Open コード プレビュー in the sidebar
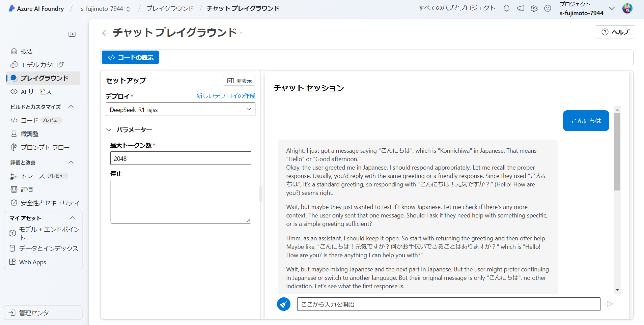The width and height of the screenshot is (644, 325). (x=43, y=120)
